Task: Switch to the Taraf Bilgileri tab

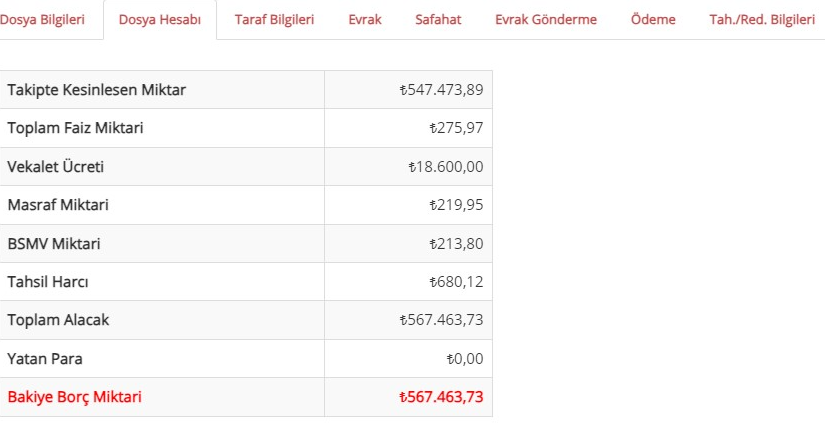Action: [x=274, y=20]
